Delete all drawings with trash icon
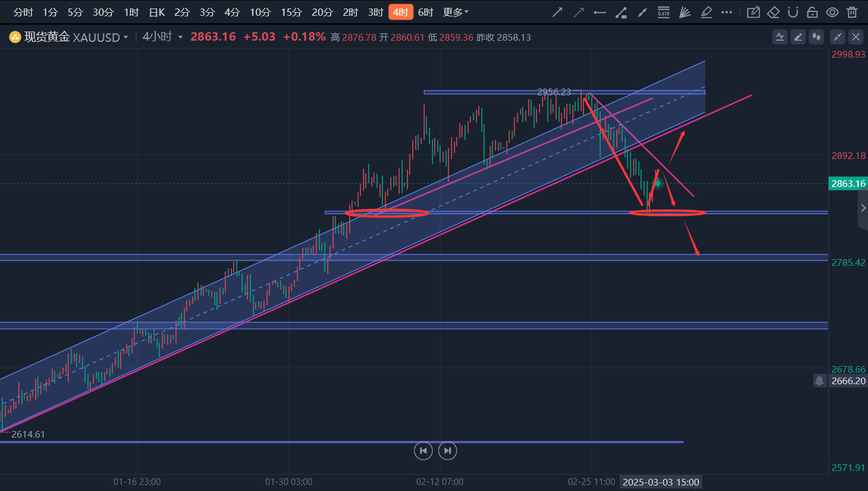The image size is (868, 491). click(852, 12)
